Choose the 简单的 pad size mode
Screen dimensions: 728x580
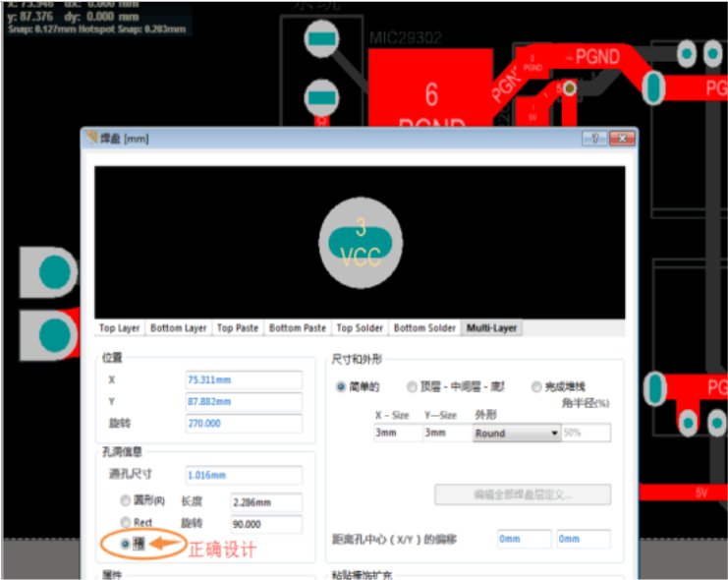point(342,387)
